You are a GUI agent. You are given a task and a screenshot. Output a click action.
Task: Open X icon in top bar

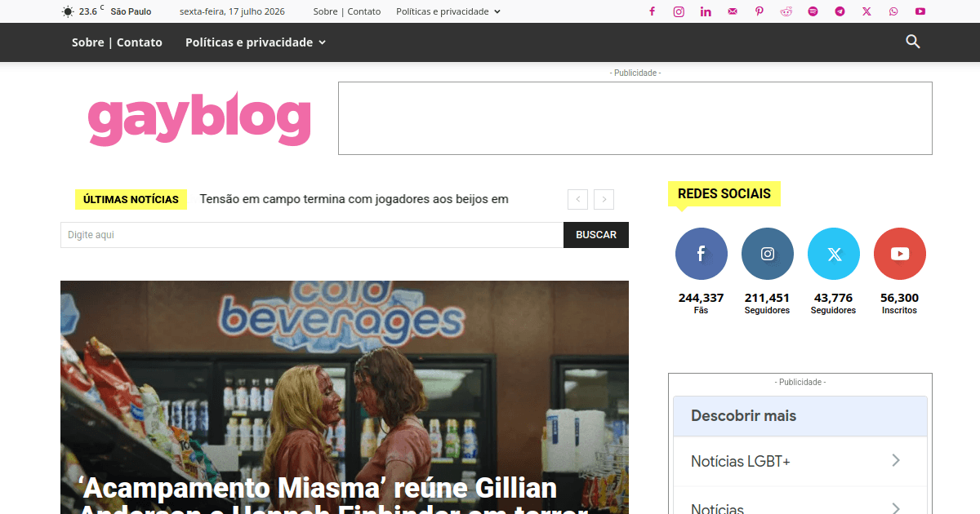[866, 11]
